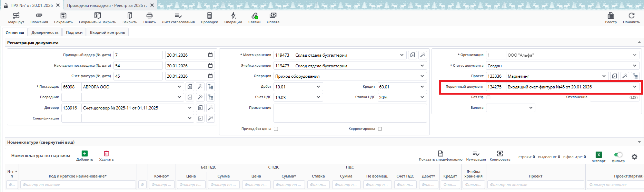Switch to the Доверенность tab

point(45,32)
